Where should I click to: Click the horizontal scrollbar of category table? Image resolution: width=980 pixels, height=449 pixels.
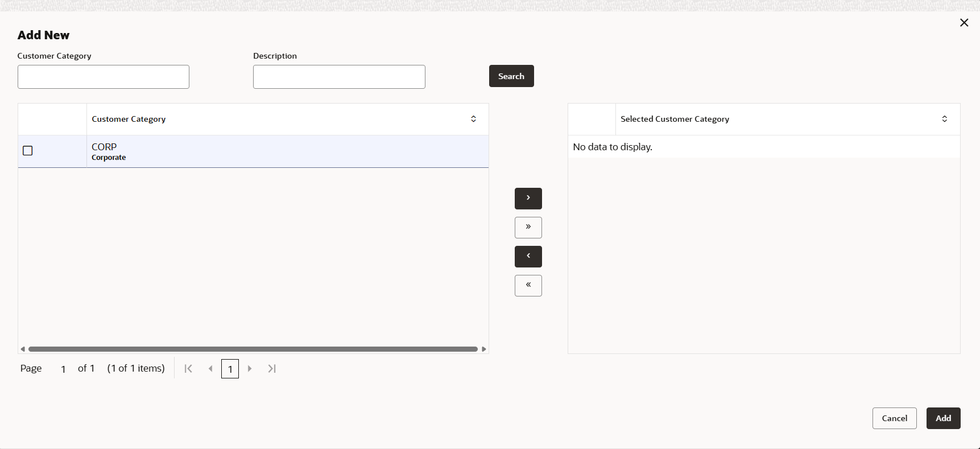coord(253,349)
